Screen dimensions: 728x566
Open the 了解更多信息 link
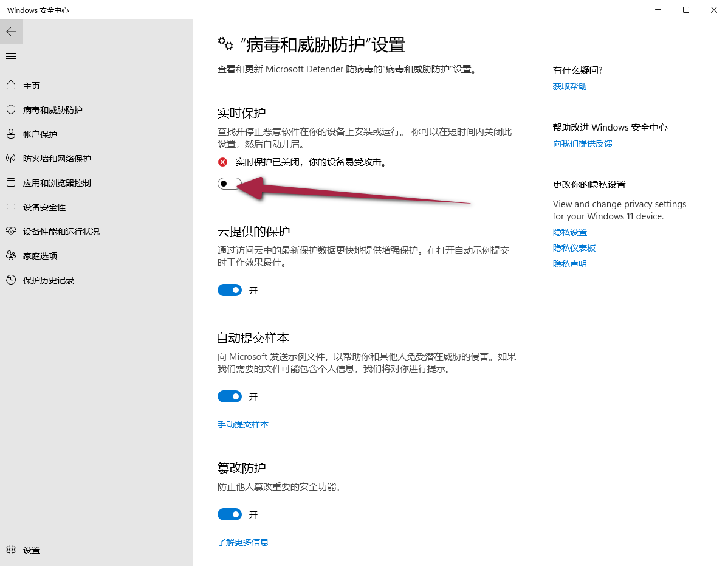[x=243, y=542]
